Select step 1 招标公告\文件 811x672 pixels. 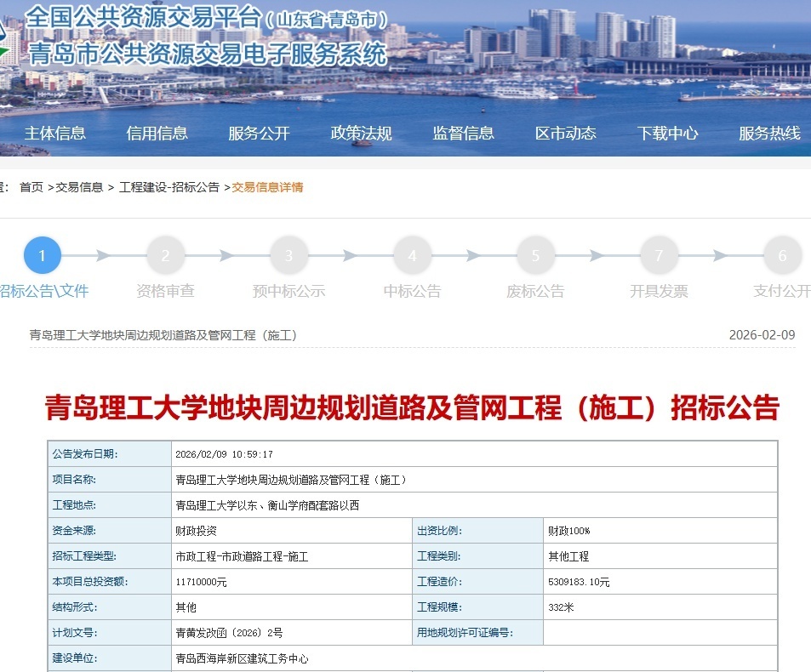click(42, 254)
